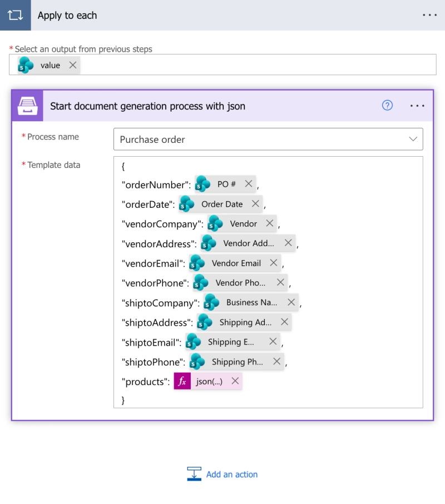Click the "orderNumber": key text
The image size is (445, 504).
pyautogui.click(x=156, y=185)
